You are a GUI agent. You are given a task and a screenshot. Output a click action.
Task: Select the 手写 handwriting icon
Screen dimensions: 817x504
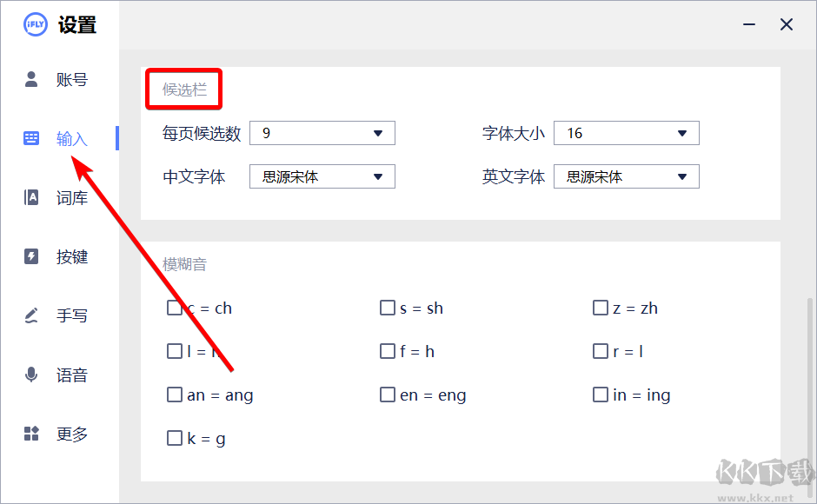point(31,315)
